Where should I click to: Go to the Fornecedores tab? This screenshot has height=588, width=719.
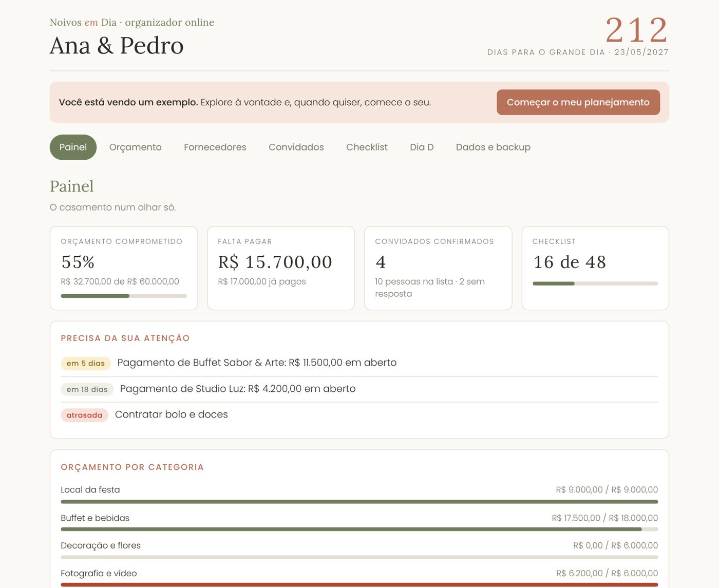pyautogui.click(x=215, y=147)
